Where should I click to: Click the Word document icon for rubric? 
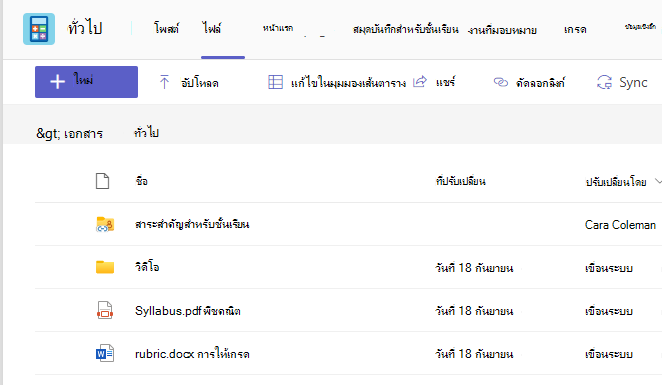point(105,353)
